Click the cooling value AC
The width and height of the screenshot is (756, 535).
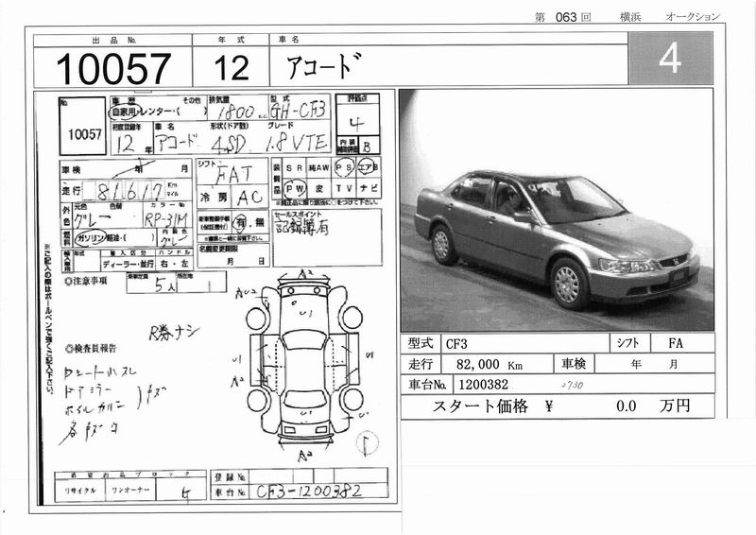pos(249,198)
